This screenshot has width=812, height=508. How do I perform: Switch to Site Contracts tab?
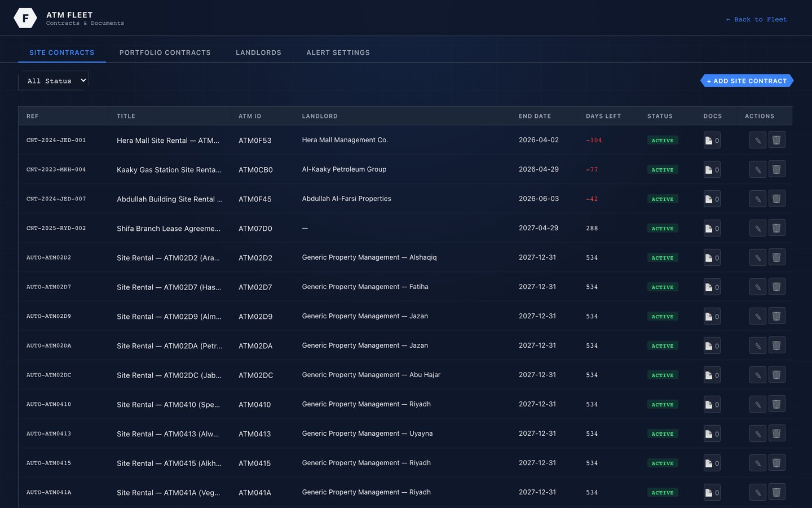coord(62,52)
